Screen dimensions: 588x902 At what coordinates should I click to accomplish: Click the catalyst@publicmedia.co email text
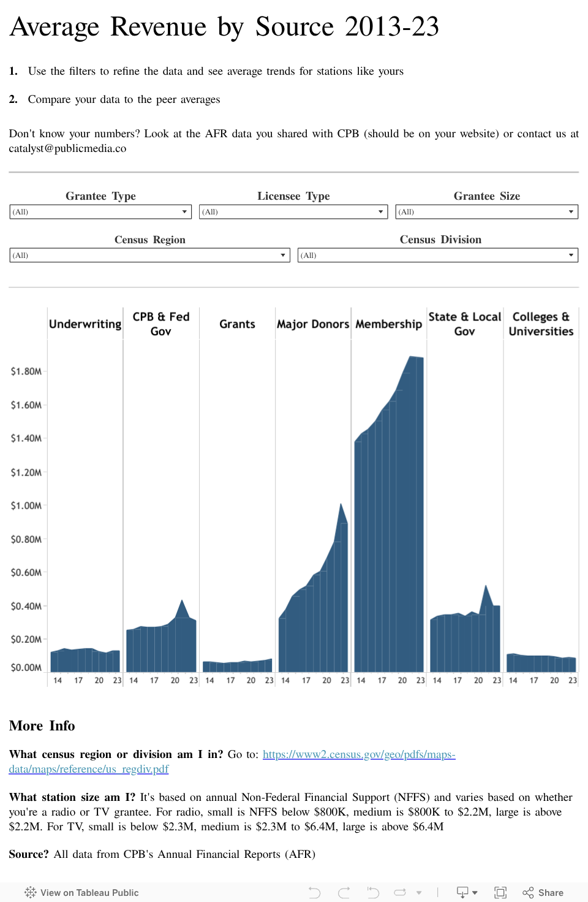coord(67,149)
